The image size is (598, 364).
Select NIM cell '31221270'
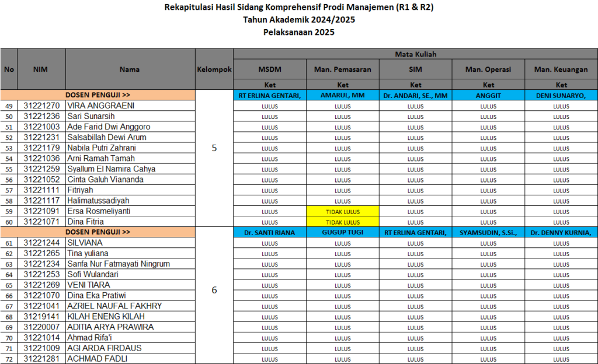(x=41, y=106)
